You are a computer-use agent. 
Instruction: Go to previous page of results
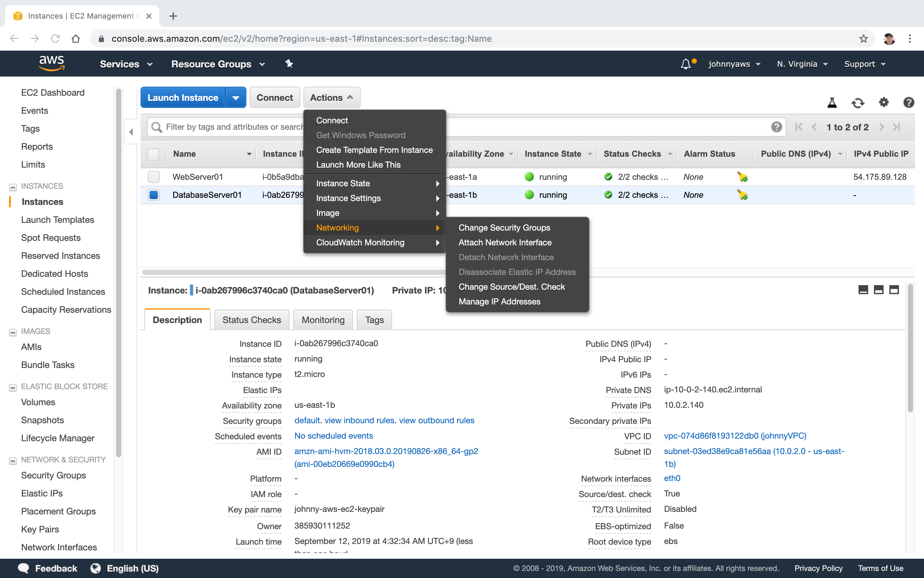814,127
